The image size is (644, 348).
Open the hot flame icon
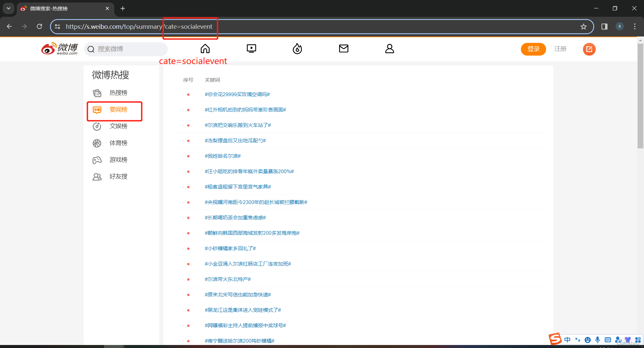coord(297,49)
